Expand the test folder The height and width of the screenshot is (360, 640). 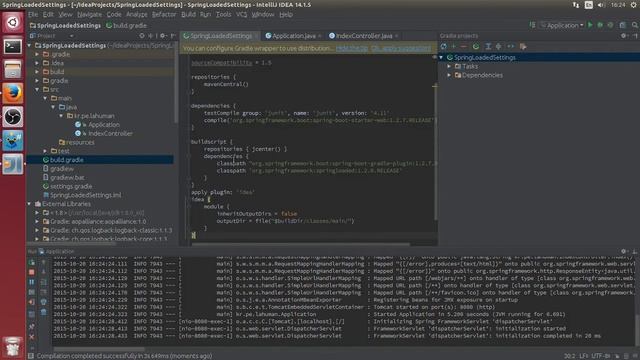pyautogui.click(x=45, y=151)
